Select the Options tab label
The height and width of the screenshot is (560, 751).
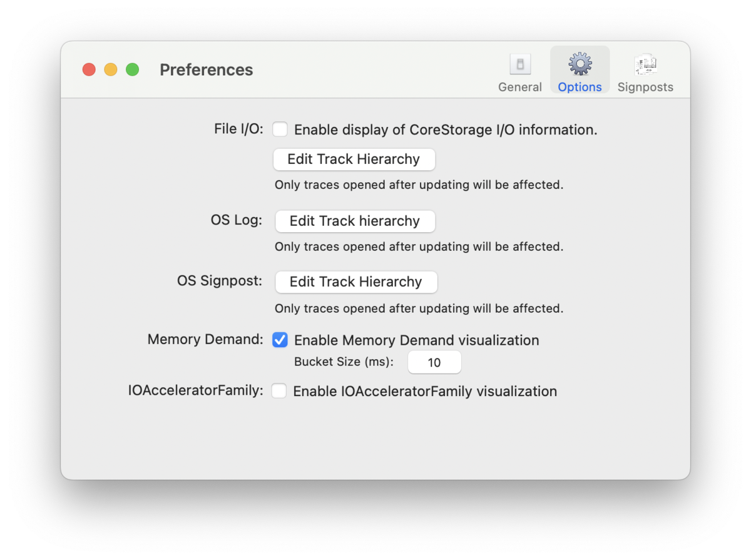pos(580,87)
